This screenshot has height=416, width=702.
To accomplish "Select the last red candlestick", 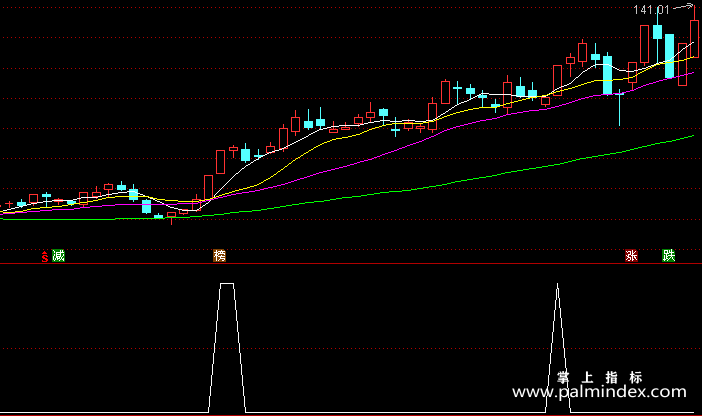I will [694, 38].
